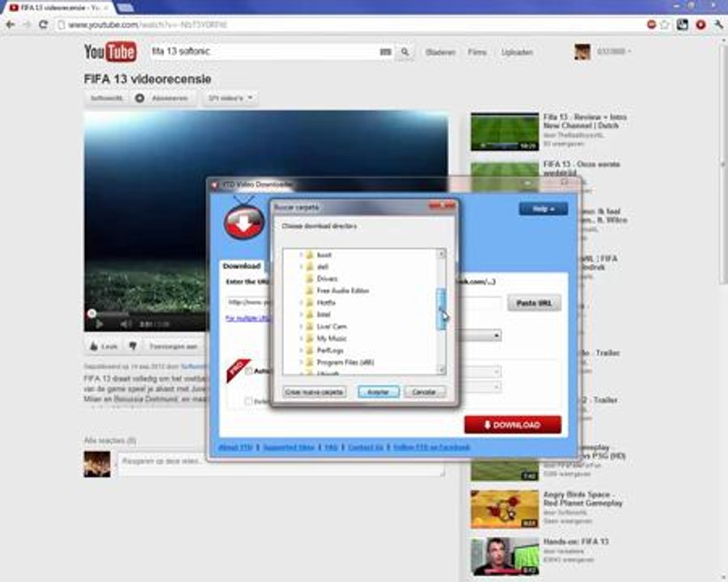Reload the YouTube page

click(x=43, y=24)
